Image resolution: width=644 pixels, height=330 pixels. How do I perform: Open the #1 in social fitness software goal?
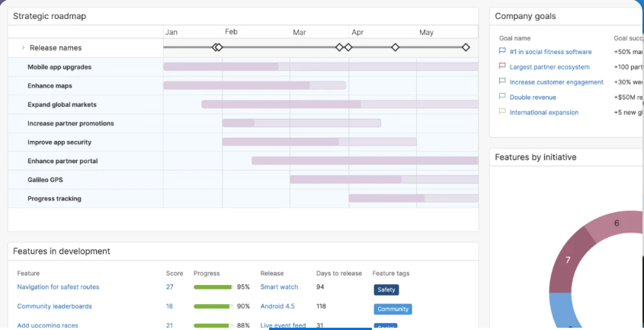[550, 52]
